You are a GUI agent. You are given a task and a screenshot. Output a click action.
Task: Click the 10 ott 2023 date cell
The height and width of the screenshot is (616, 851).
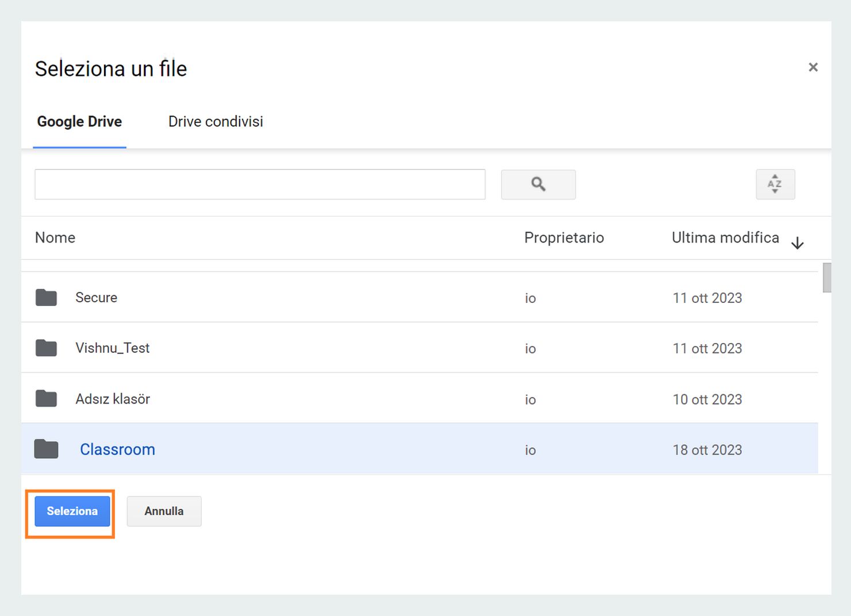pyautogui.click(x=707, y=399)
